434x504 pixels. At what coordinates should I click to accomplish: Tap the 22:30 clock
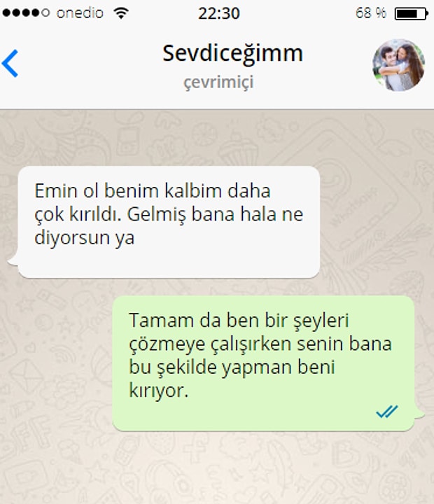(x=219, y=13)
